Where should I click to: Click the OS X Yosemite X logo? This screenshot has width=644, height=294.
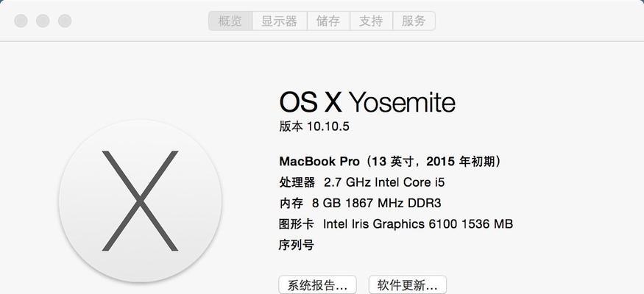(140, 201)
